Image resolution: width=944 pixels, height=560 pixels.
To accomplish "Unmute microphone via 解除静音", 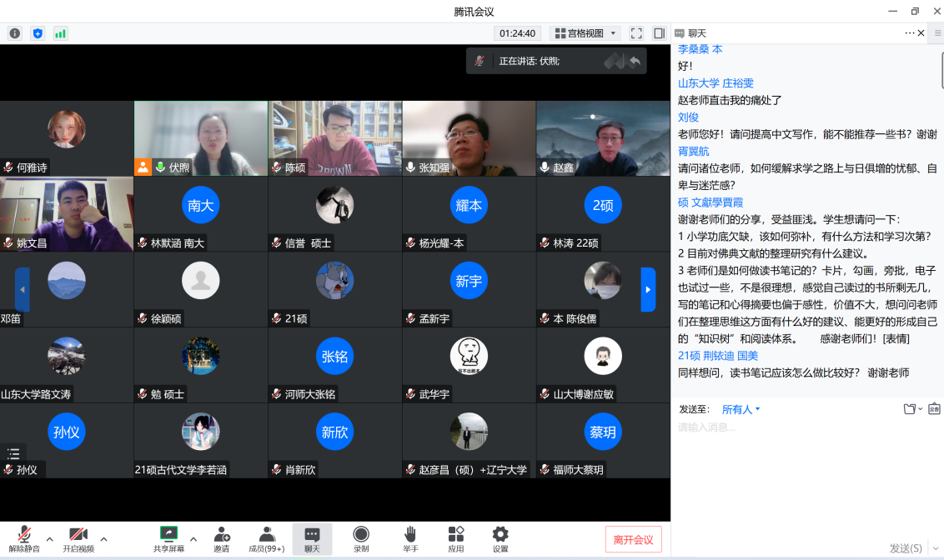I will click(24, 539).
